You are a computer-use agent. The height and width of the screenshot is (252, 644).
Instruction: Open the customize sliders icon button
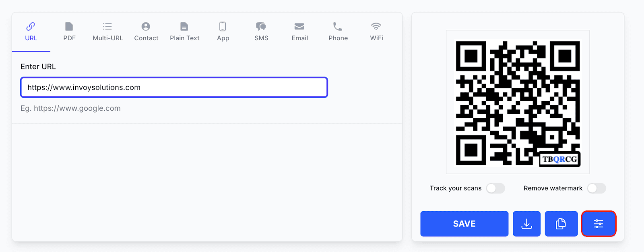tap(599, 224)
